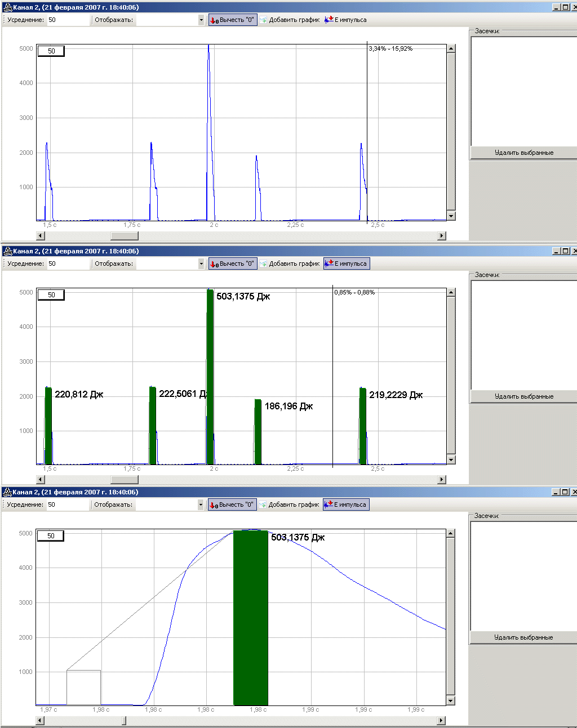Toggle Вычесть "0" in top window
Screen dimensions: 577x728
coord(233,20)
